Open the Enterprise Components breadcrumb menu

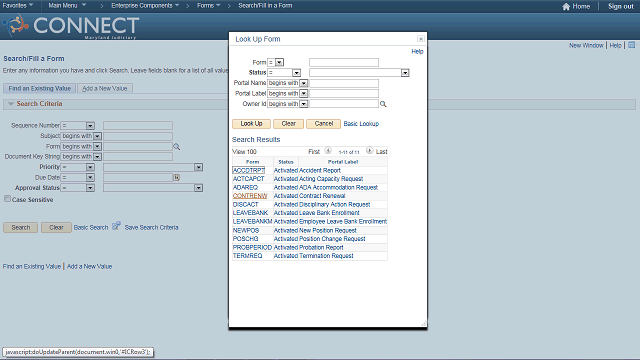(x=145, y=6)
